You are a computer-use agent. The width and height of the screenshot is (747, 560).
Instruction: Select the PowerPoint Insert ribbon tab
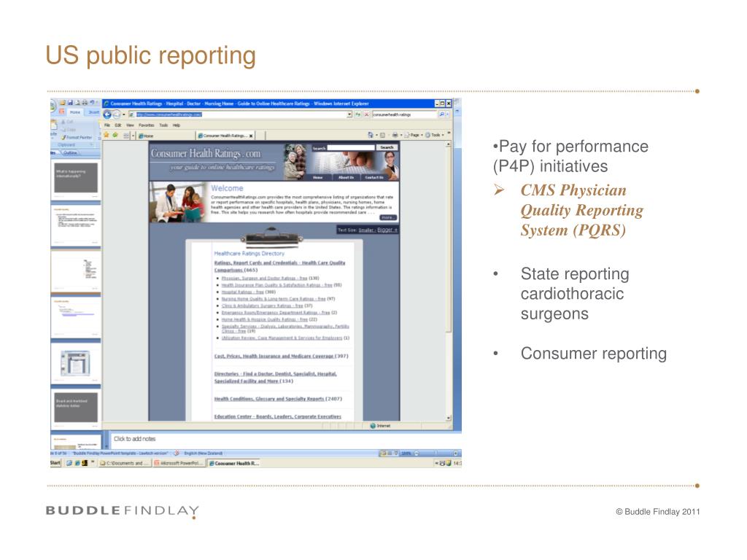pyautogui.click(x=93, y=112)
